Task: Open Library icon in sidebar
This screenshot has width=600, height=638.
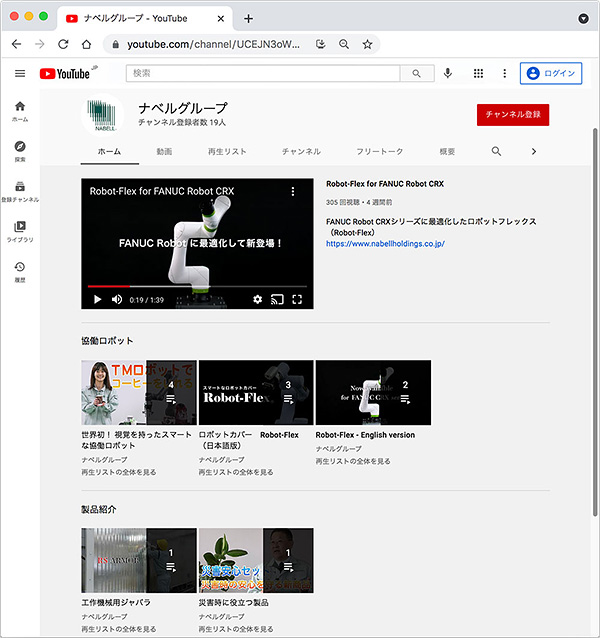Action: point(20,232)
